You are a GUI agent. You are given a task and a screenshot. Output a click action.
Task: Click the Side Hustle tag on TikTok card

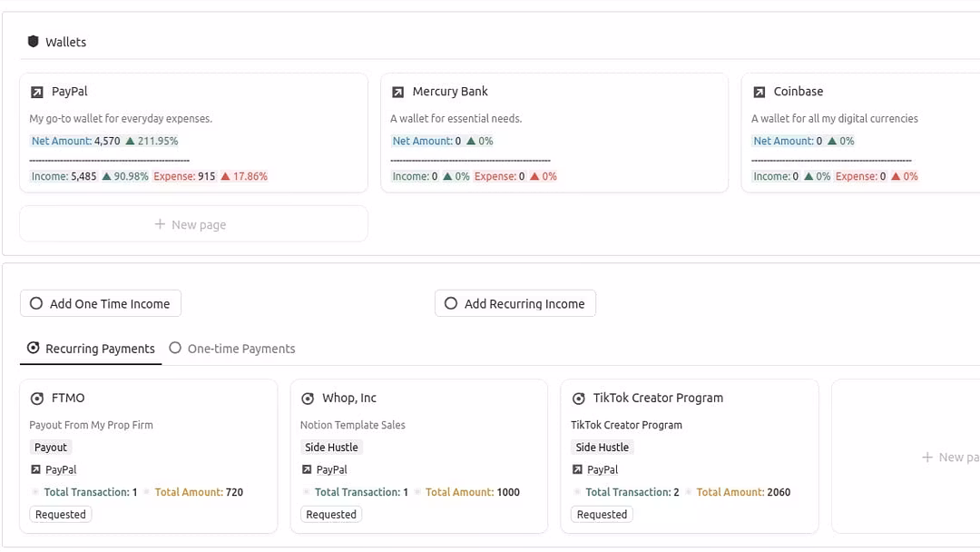[602, 447]
